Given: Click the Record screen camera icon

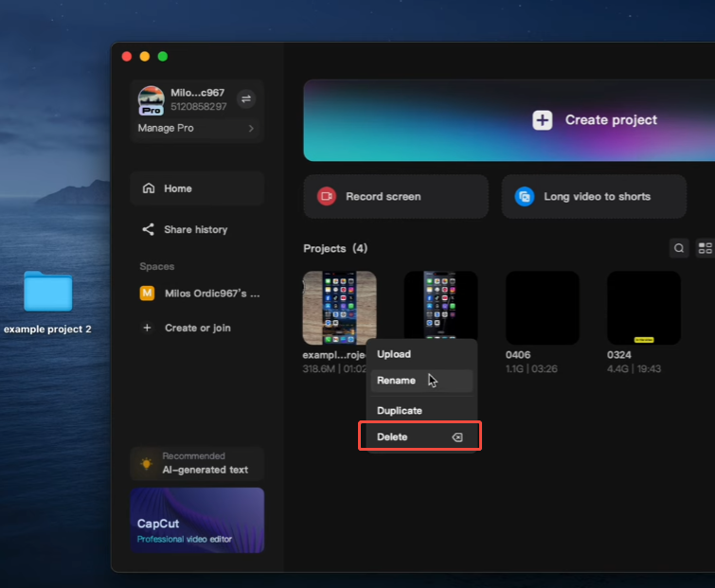Looking at the screenshot, I should tap(327, 197).
